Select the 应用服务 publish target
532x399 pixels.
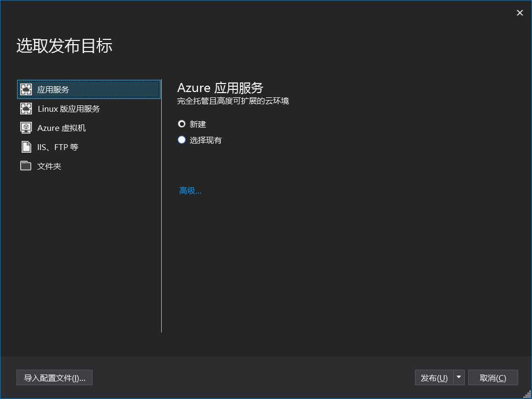(89, 89)
